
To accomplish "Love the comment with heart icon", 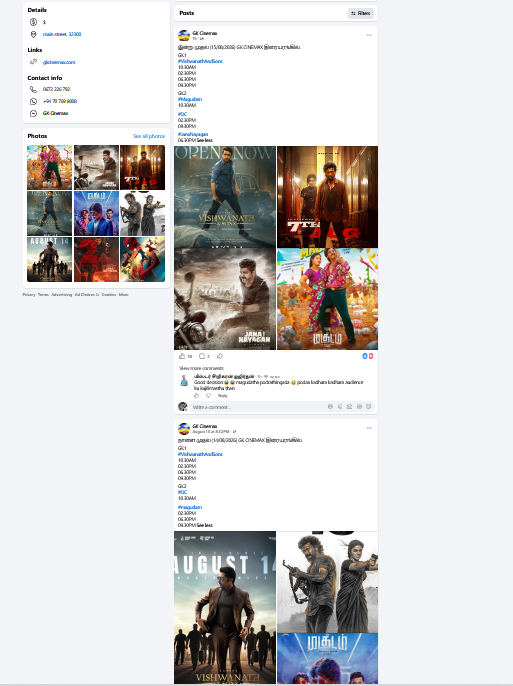I will point(208,396).
